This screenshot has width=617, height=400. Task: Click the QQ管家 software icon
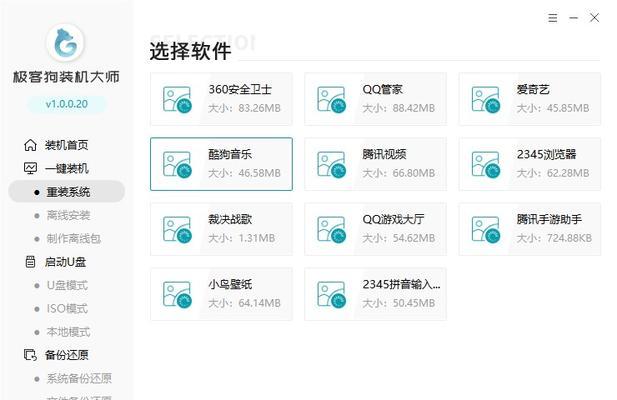(x=331, y=100)
